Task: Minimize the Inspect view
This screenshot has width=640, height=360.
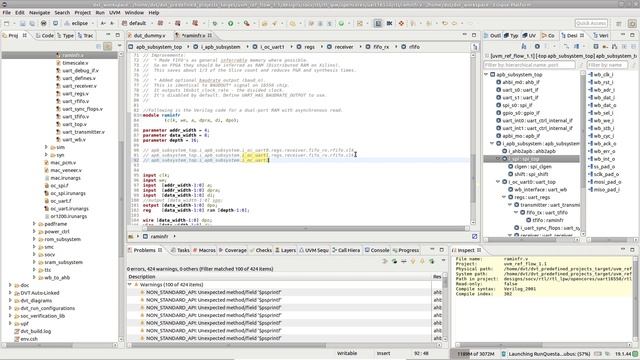Action: coord(623,249)
